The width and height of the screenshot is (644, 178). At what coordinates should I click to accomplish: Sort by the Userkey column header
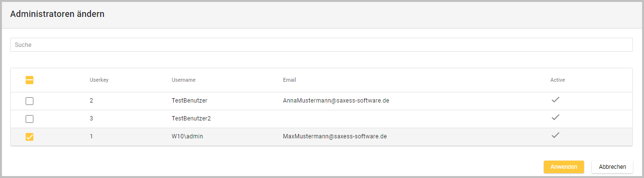point(99,80)
